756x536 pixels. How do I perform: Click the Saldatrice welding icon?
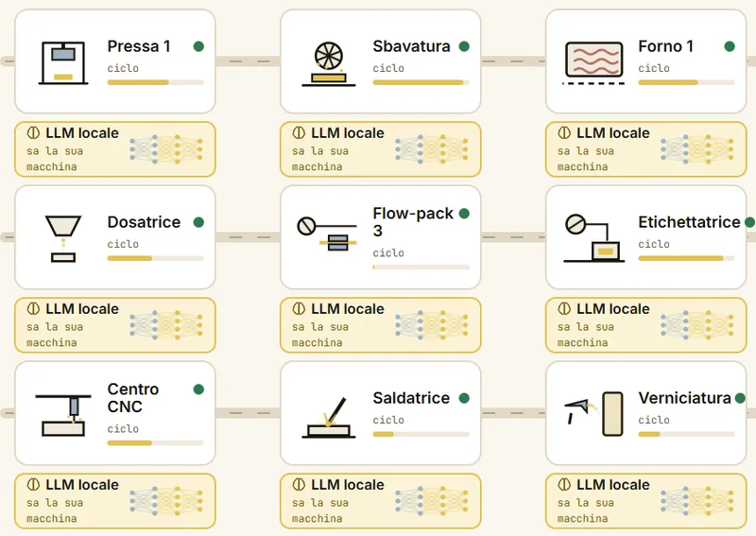[328, 417]
